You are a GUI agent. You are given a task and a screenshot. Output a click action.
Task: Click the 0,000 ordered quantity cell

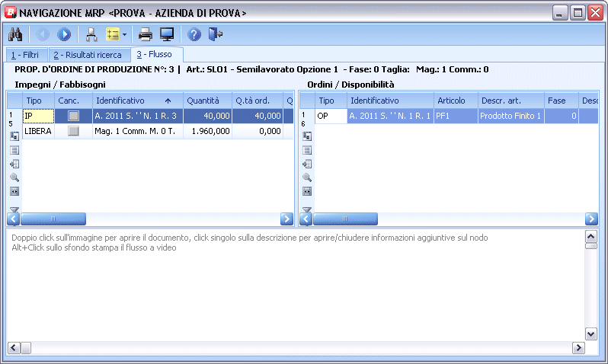tap(258, 131)
